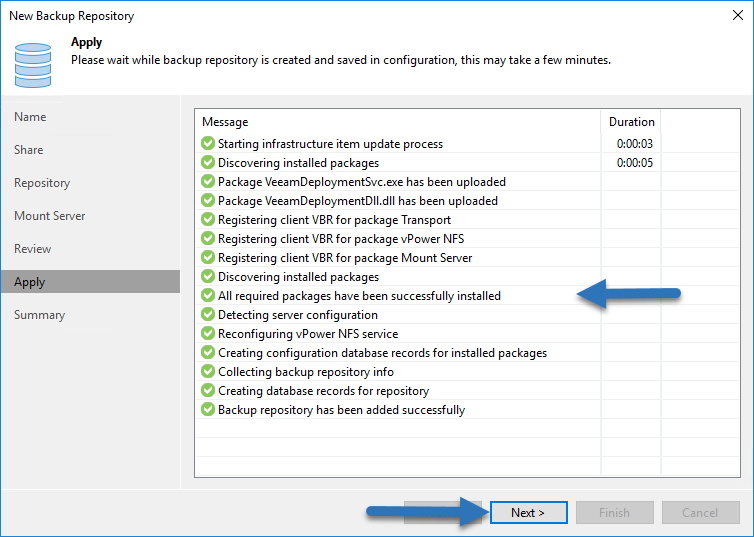Click the Cancel button
Image resolution: width=754 pixels, height=537 pixels.
[700, 512]
